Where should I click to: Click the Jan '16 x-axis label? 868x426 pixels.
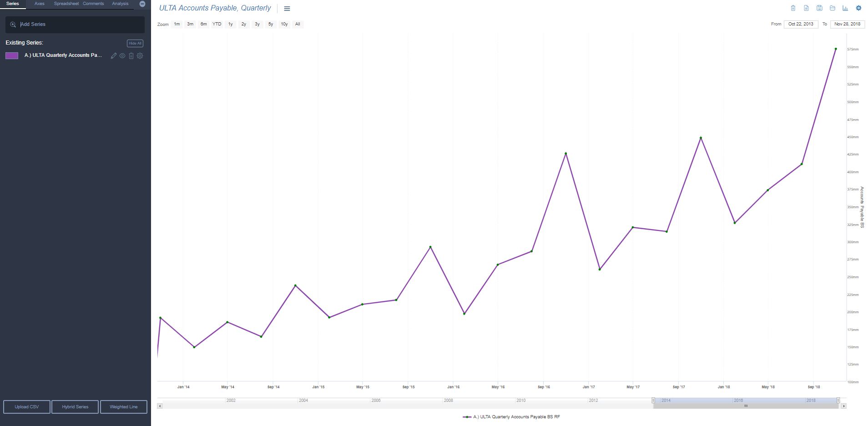pos(454,387)
